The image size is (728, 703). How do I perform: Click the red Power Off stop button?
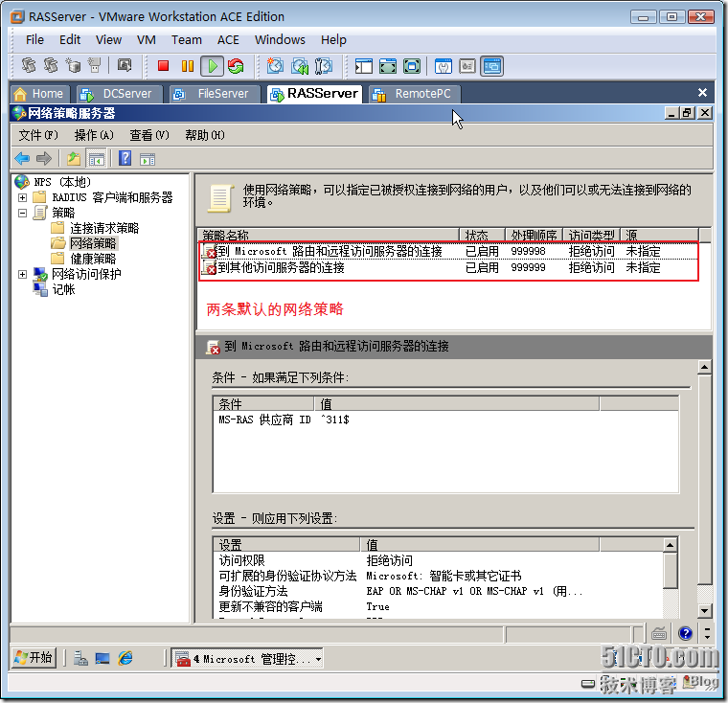163,66
